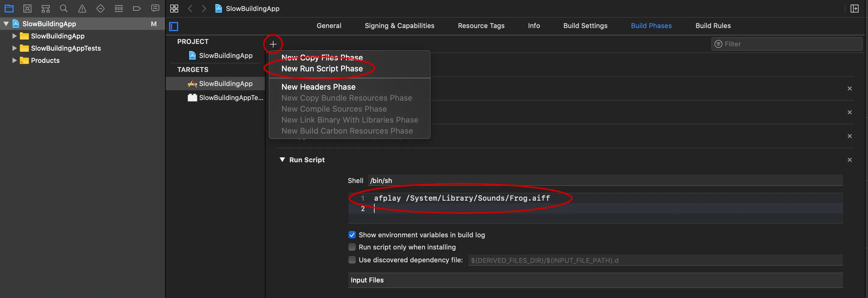Switch to the Build Settings tab
The height and width of the screenshot is (298, 868).
585,26
